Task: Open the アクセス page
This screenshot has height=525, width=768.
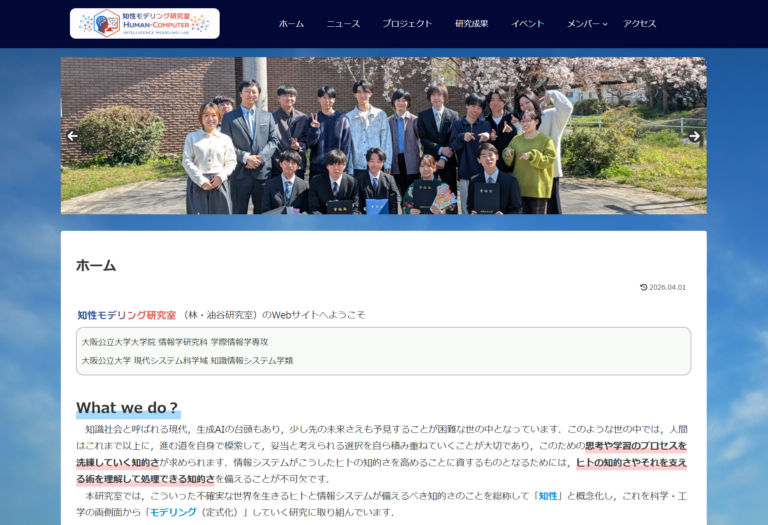Action: tap(640, 24)
